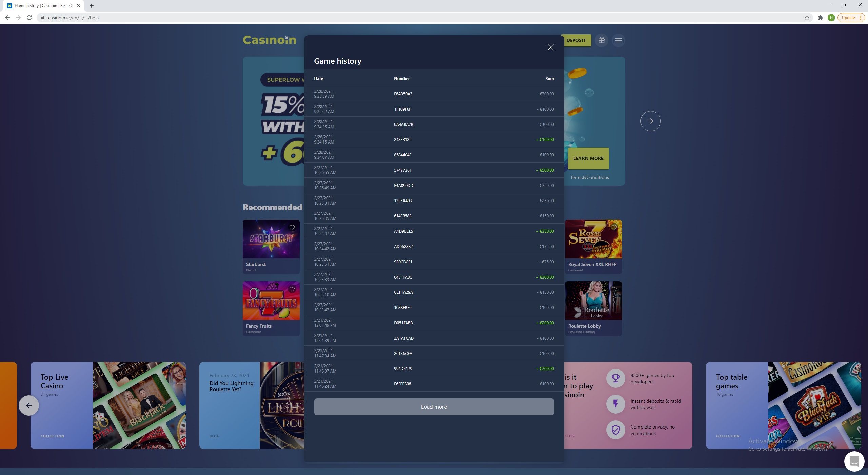Open the Terms&Conditions link
The image size is (868, 475).
tap(589, 177)
